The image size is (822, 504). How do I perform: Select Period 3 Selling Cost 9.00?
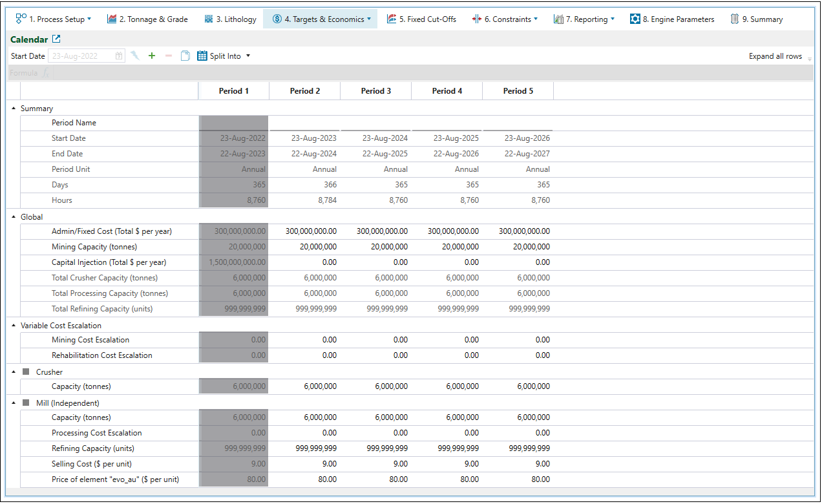click(376, 464)
